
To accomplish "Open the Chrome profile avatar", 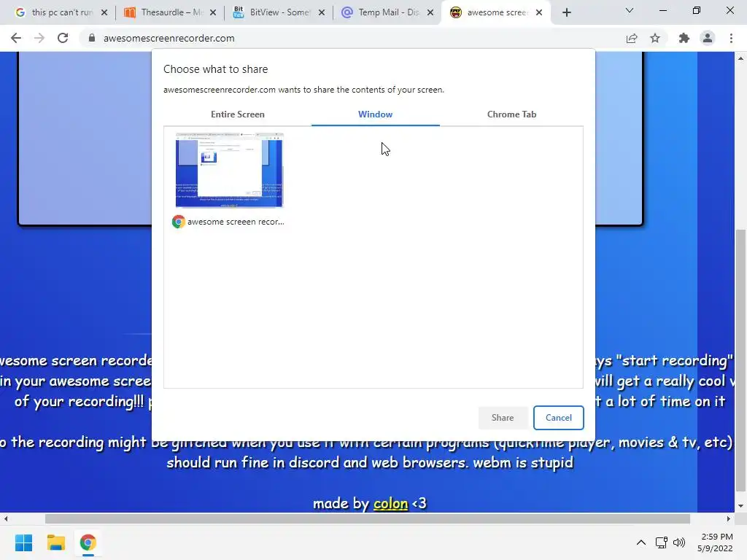I will tap(708, 38).
